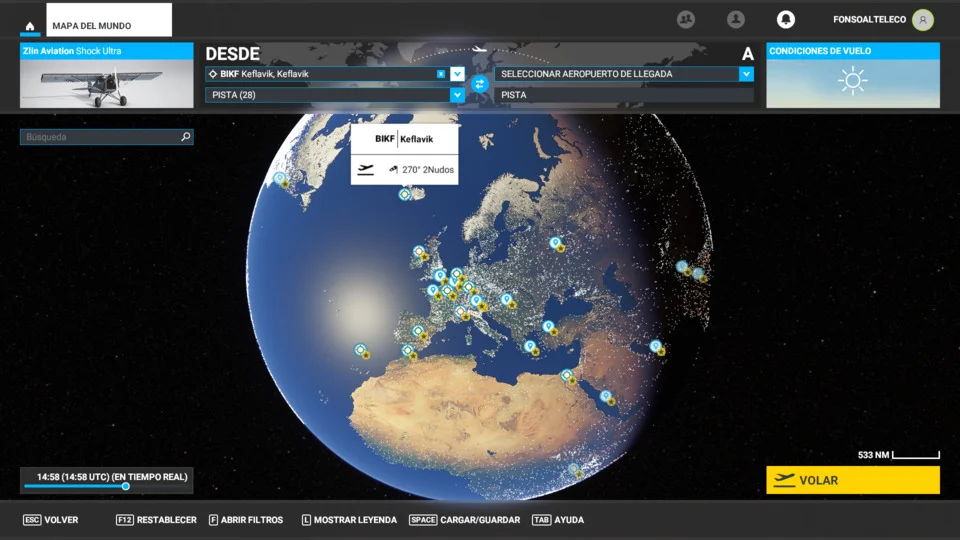Click Seleccionar aeropuerto de llegada field

(x=617, y=74)
